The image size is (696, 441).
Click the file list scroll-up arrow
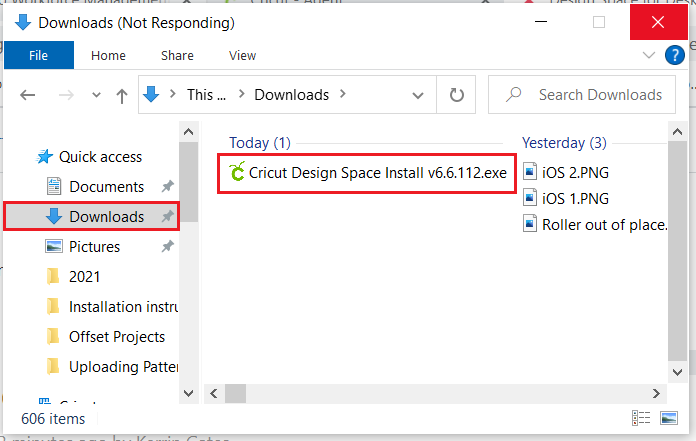click(x=677, y=132)
